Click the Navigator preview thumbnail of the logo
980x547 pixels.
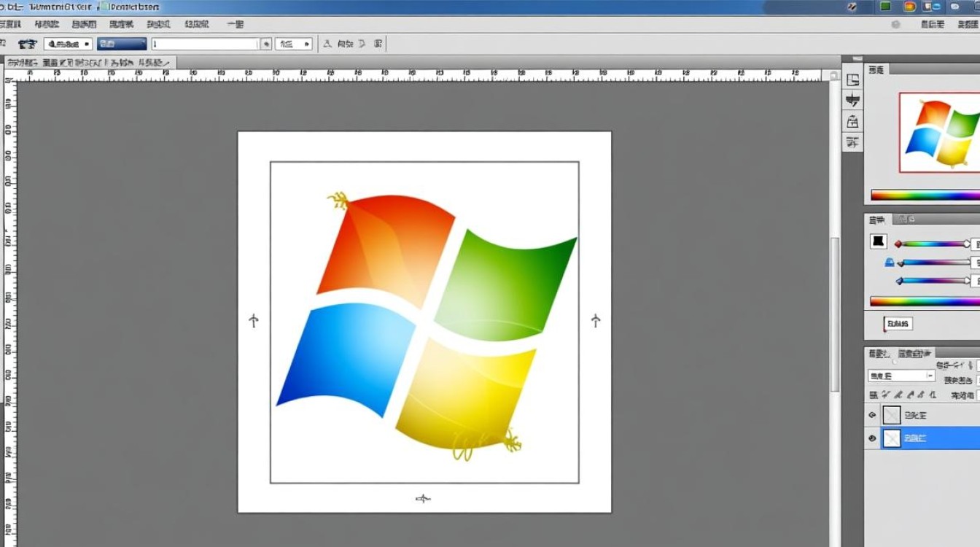tap(941, 132)
